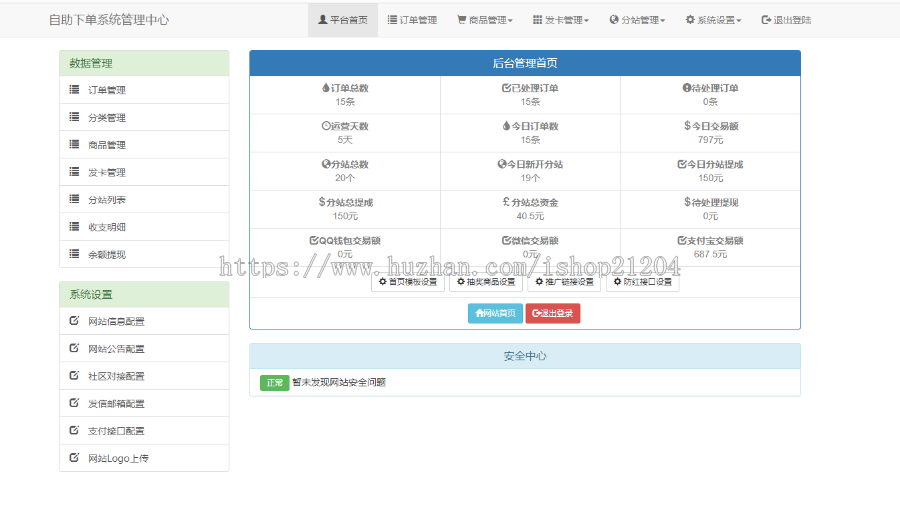
Task: Click the 自助下单系统管理中心 brand title
Action: (108, 20)
